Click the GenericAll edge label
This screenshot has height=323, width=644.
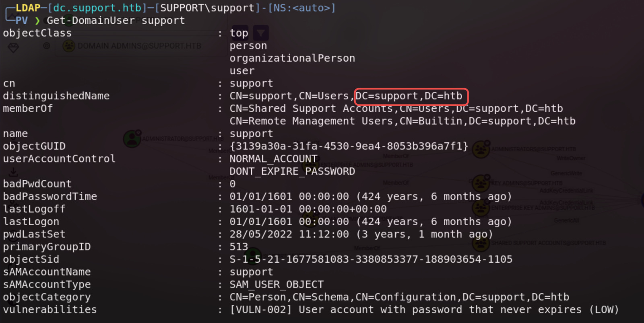566,220
